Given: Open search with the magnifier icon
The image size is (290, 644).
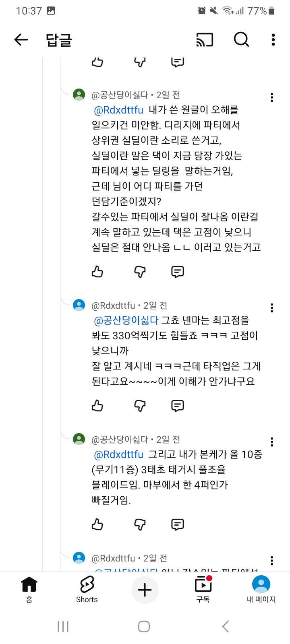Looking at the screenshot, I should [x=241, y=39].
